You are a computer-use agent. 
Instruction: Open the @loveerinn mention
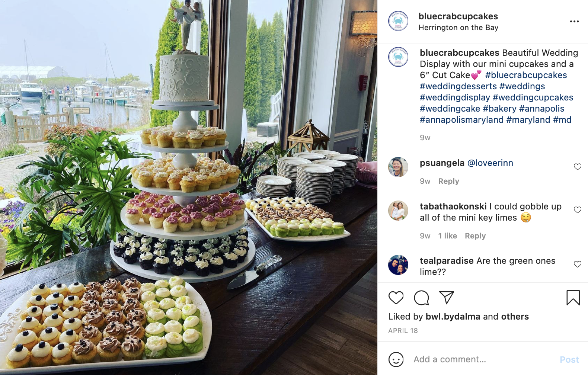pos(490,163)
